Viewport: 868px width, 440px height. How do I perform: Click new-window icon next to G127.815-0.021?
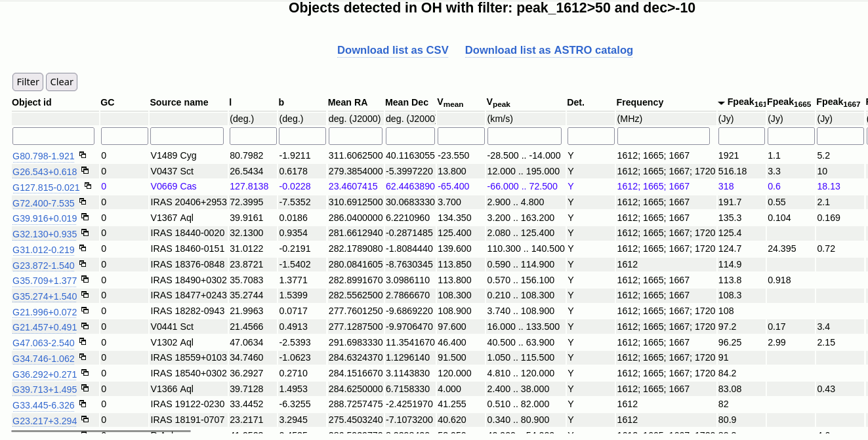pos(88,186)
